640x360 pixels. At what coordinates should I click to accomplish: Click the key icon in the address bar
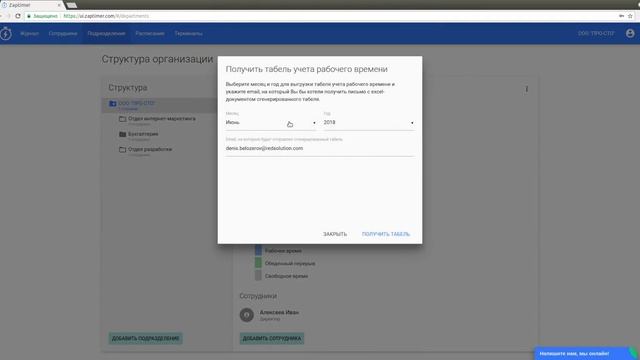(621, 16)
